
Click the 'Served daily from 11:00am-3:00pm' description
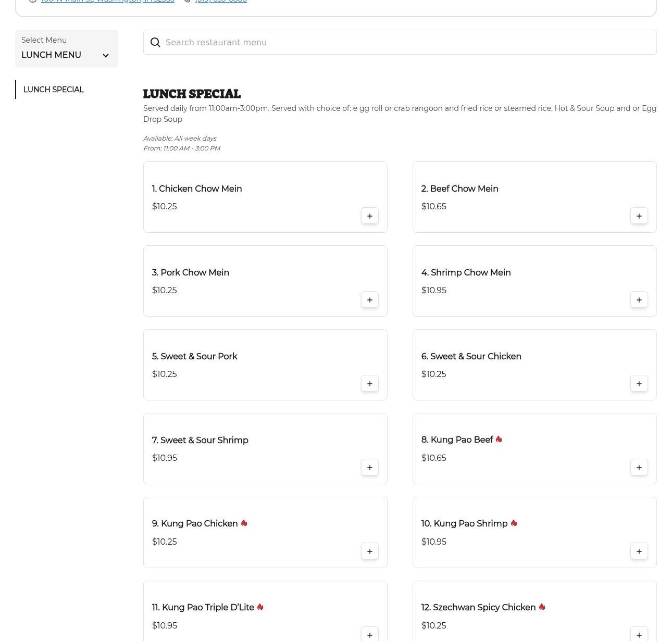coord(400,114)
